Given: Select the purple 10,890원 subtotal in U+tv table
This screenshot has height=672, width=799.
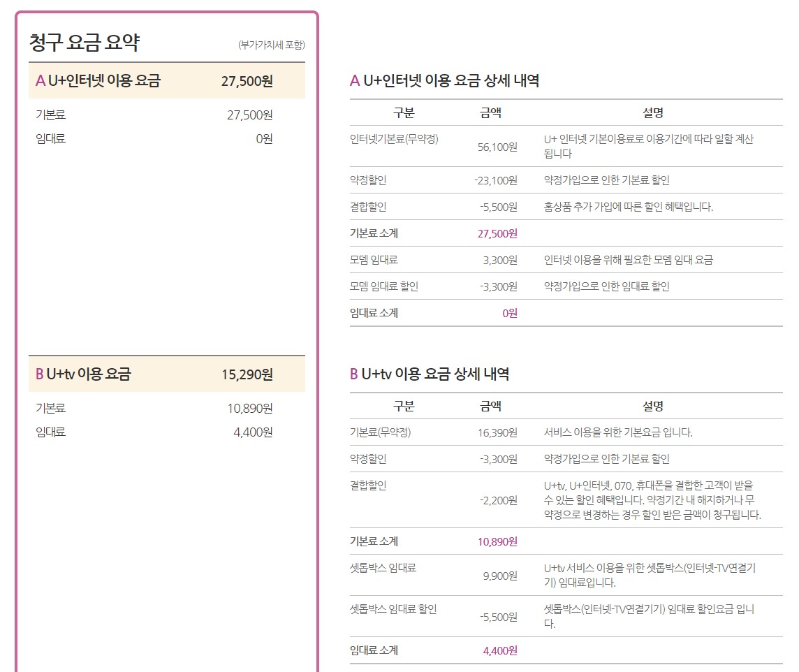Looking at the screenshot, I should (x=497, y=542).
